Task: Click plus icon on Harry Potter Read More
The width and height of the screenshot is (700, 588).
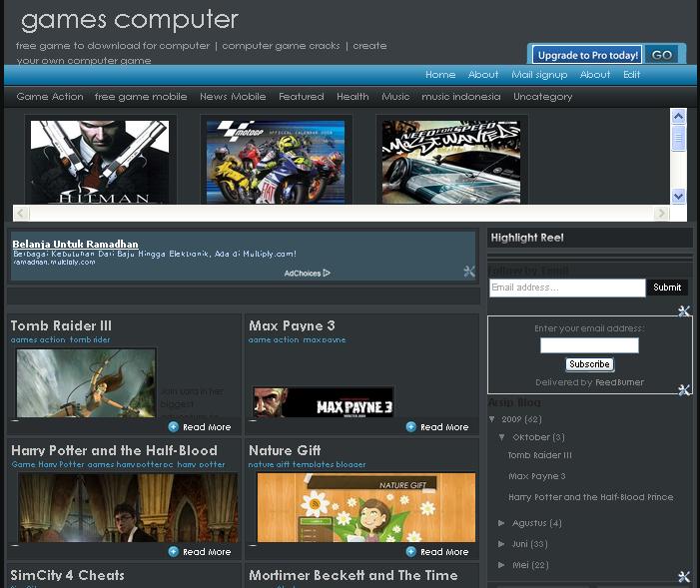Action: point(173,551)
